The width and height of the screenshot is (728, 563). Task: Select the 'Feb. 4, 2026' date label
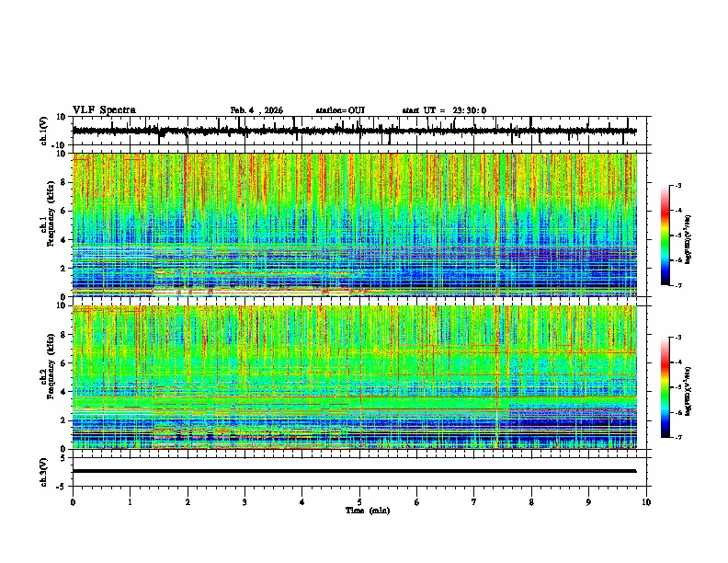pyautogui.click(x=256, y=110)
